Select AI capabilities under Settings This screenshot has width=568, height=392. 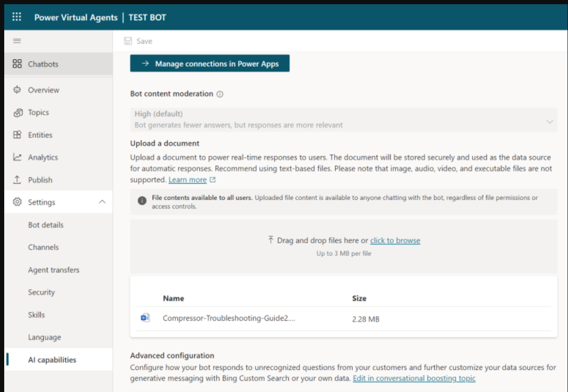pos(59,360)
